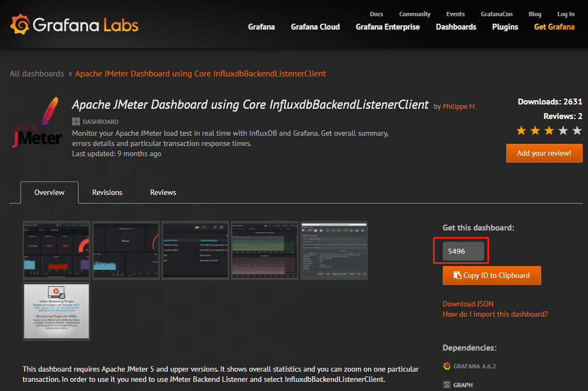Open the Blog link
This screenshot has width=588, height=391.
pos(535,14)
